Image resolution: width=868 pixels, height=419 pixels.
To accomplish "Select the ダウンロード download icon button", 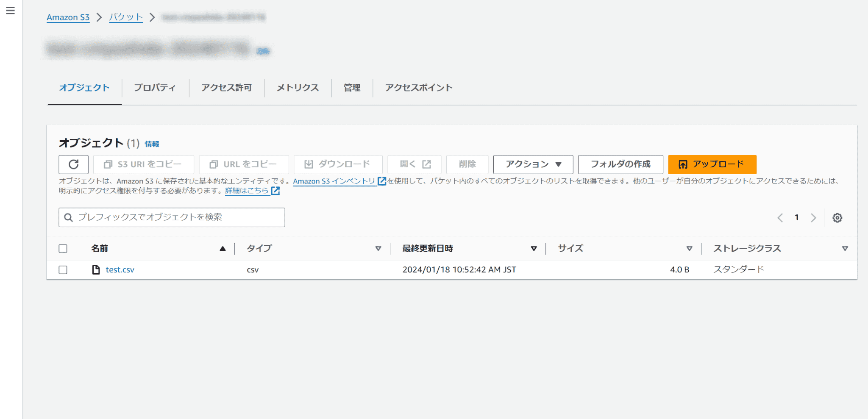I will click(309, 164).
